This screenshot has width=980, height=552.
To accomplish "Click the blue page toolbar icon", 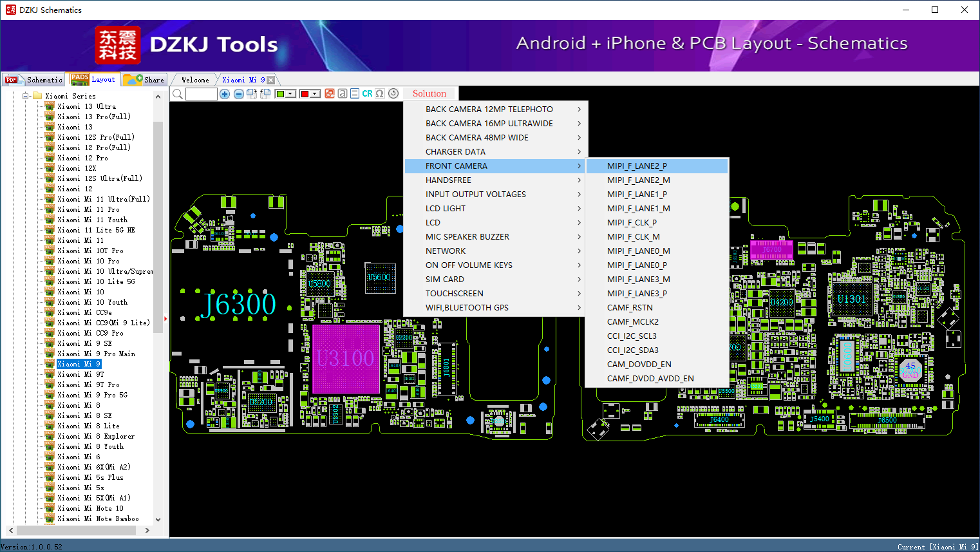I will [355, 93].
